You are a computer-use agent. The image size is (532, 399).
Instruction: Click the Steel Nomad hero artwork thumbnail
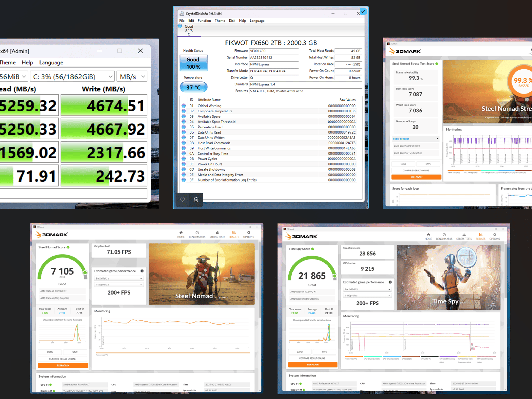coord(202,274)
